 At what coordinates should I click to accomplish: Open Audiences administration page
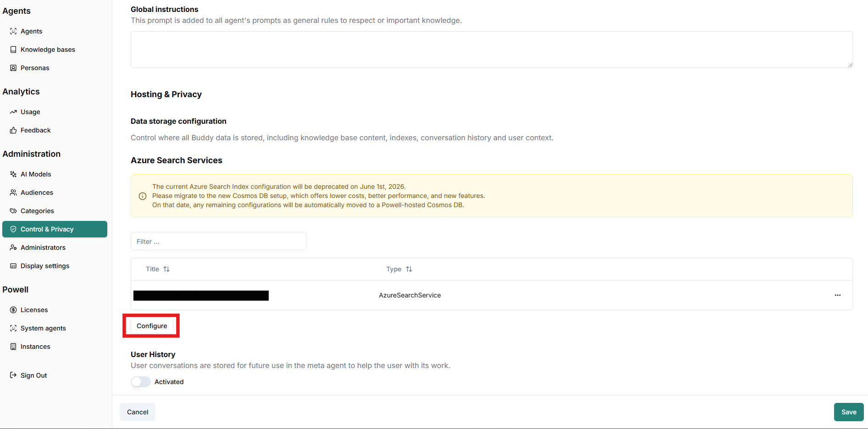click(x=55, y=192)
